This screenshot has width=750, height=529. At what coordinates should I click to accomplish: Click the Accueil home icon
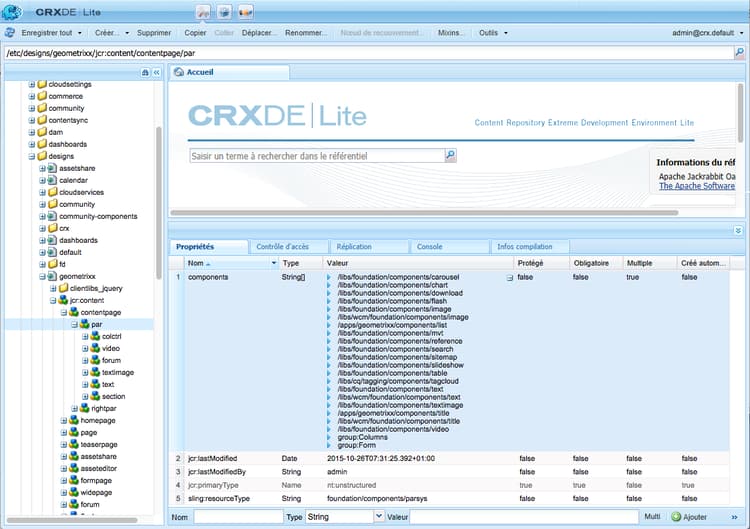[179, 72]
